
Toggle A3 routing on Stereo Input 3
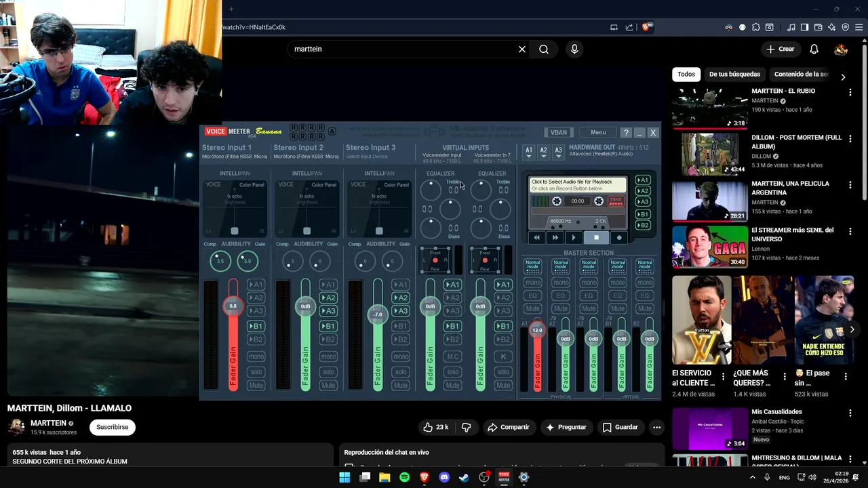[401, 311]
